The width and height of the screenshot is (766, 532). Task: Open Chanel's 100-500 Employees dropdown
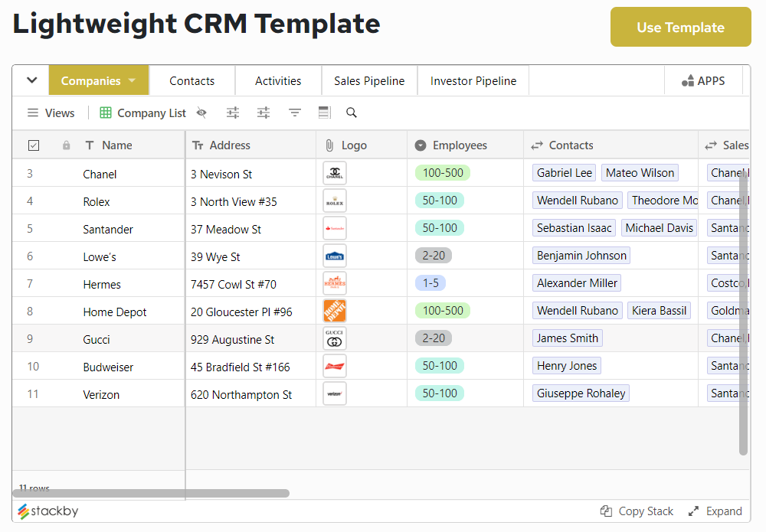(x=443, y=173)
